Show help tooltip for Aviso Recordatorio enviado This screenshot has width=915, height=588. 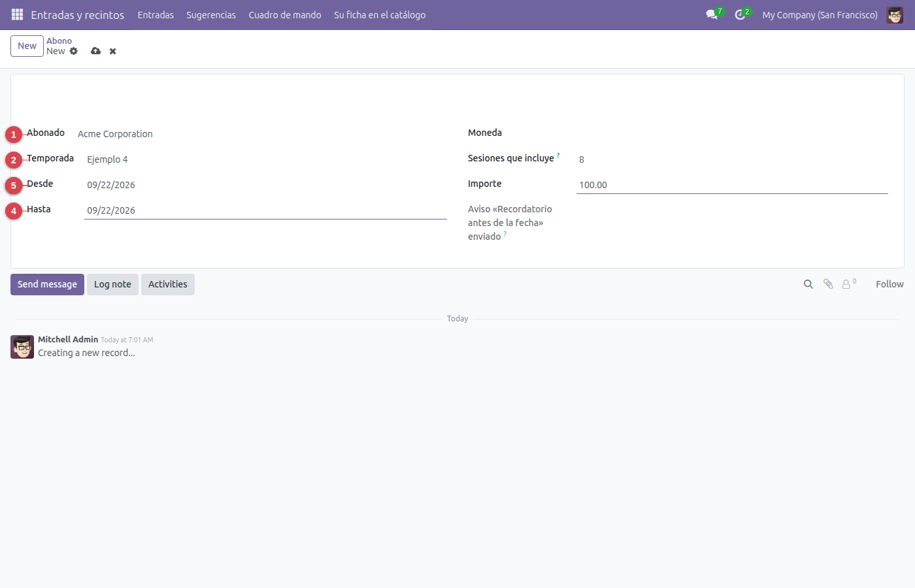coord(505,234)
